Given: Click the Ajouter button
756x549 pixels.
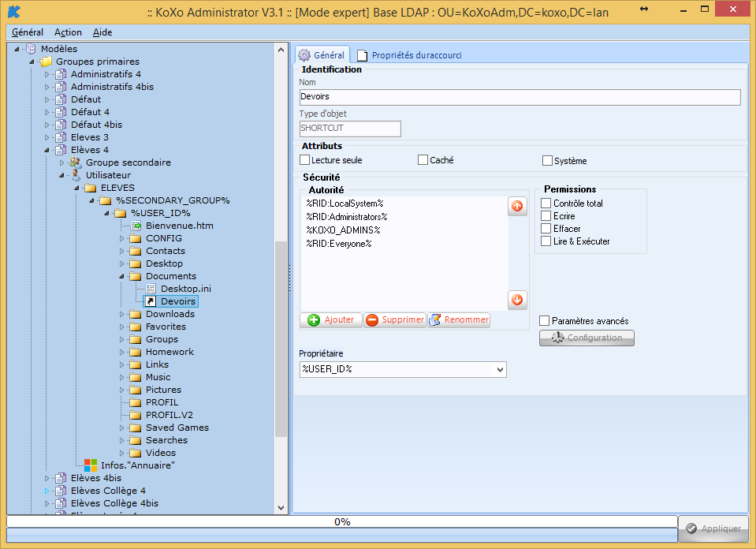Looking at the screenshot, I should (331, 319).
